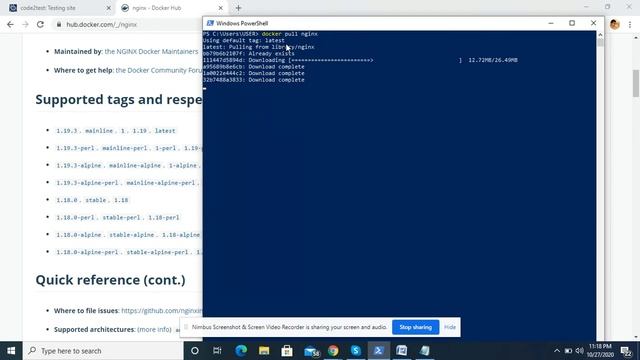Viewport: 640px width, 360px height.
Task: Reload the Docker Hub page
Action: point(40,24)
